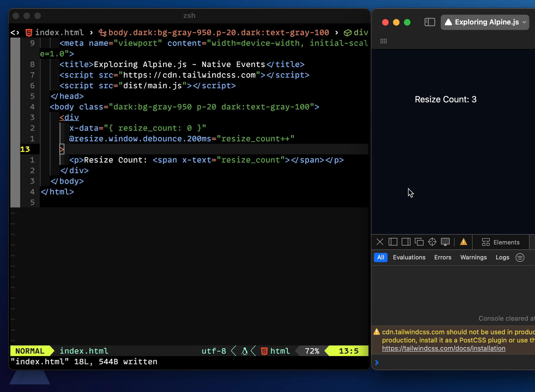The height and width of the screenshot is (392, 535).
Task: Click the responsive device mode icon
Action: 445,242
